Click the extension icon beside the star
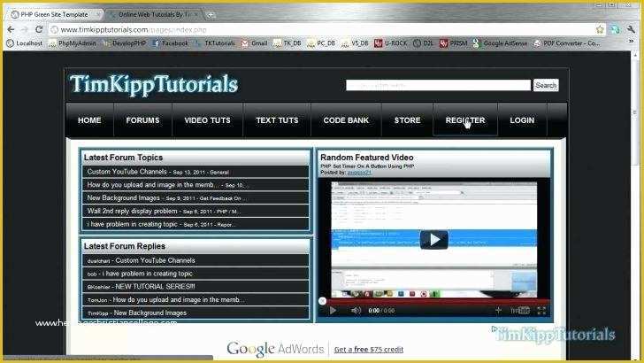Viewport: 644px width, 363px height. (615, 29)
